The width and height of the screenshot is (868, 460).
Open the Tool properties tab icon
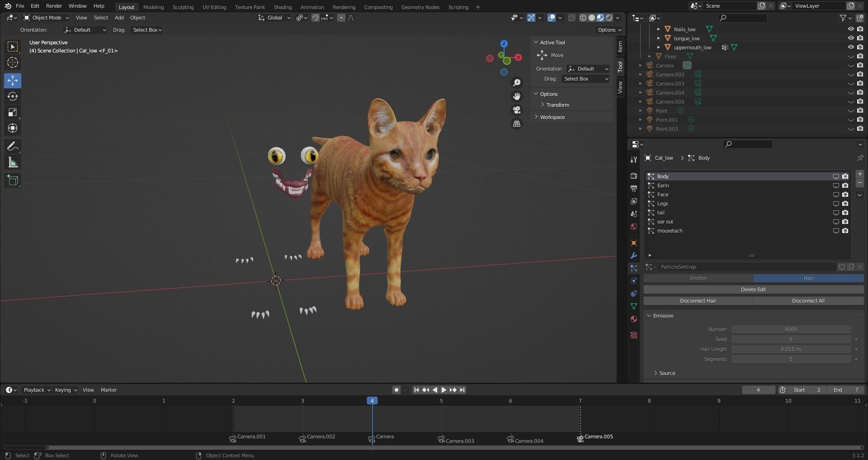[x=634, y=159]
